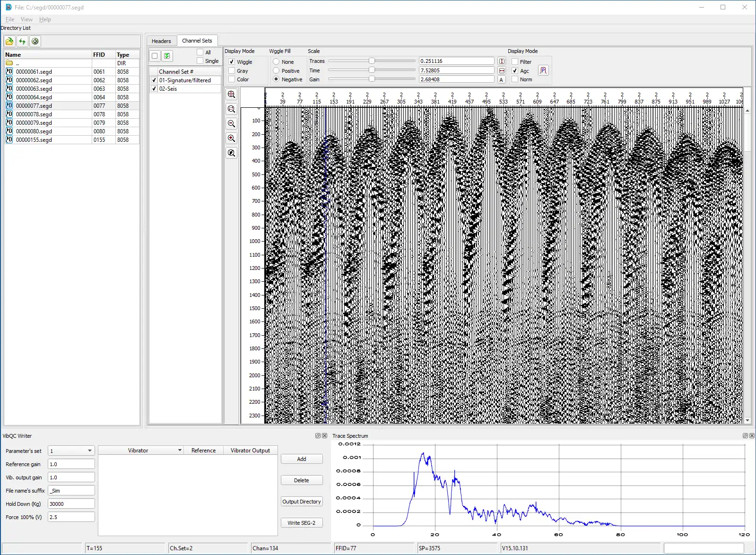Click the green refresh arrows icon
Image resolution: width=756 pixels, height=555 pixels.
[x=22, y=41]
